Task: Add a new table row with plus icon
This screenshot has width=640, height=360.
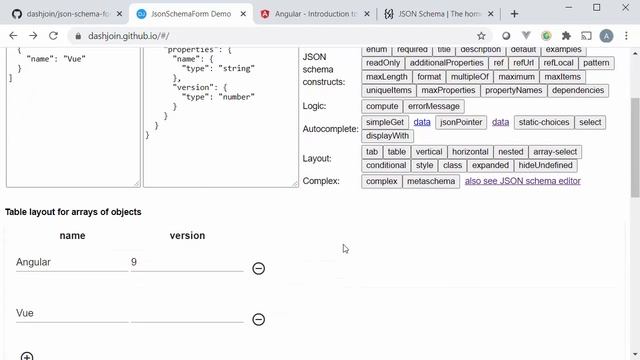Action: click(x=27, y=356)
